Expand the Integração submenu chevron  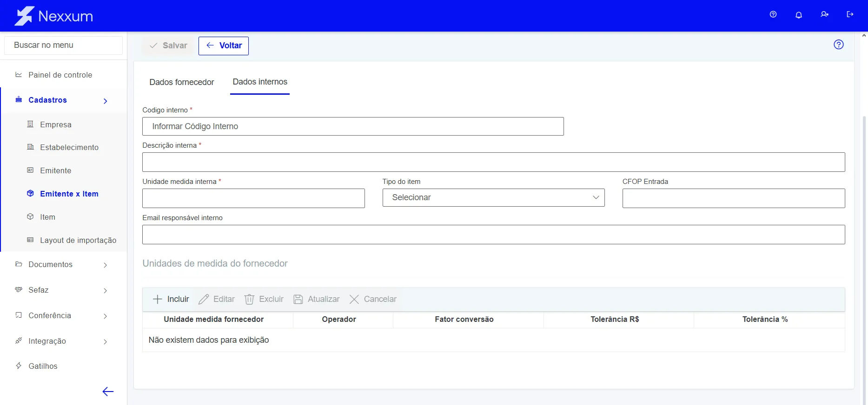pyautogui.click(x=106, y=341)
